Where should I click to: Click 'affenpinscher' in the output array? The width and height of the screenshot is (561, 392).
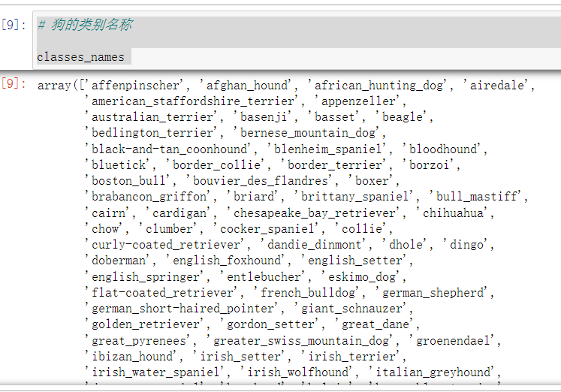136,86
